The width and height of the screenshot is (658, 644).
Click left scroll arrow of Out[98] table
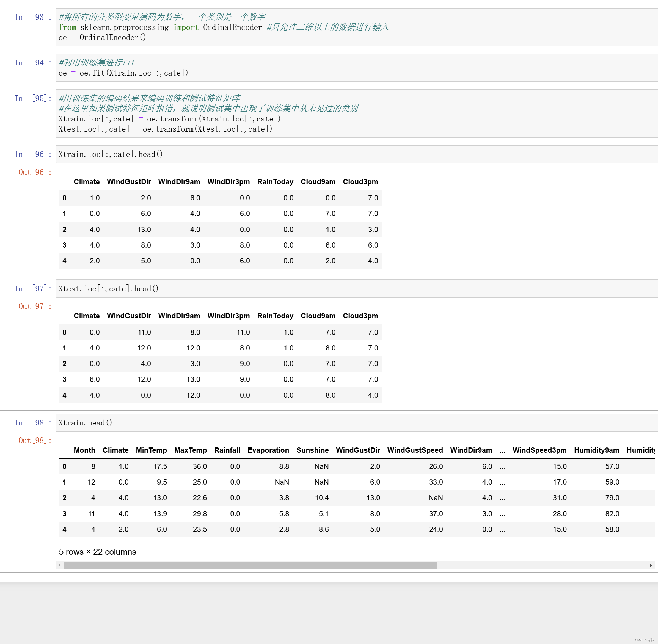[60, 565]
